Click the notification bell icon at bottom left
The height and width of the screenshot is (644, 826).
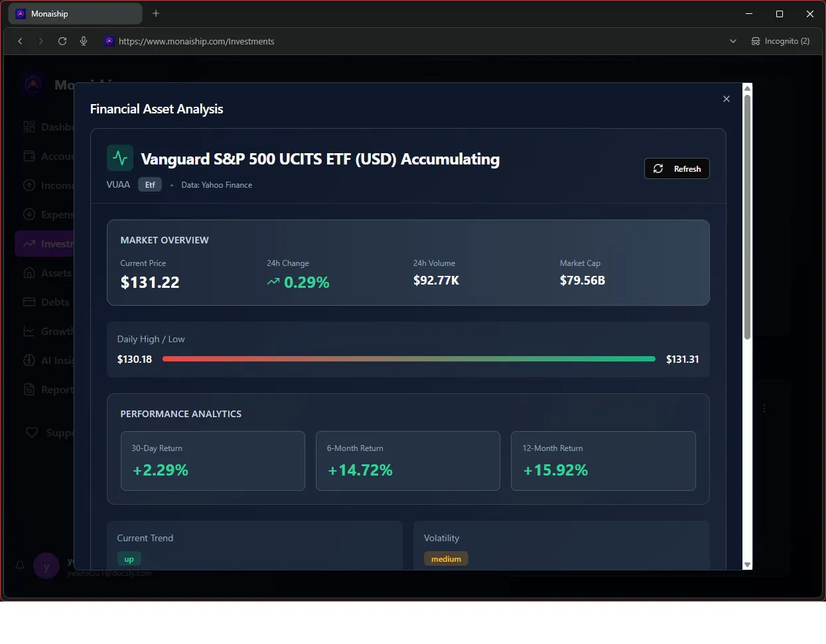[x=20, y=566]
